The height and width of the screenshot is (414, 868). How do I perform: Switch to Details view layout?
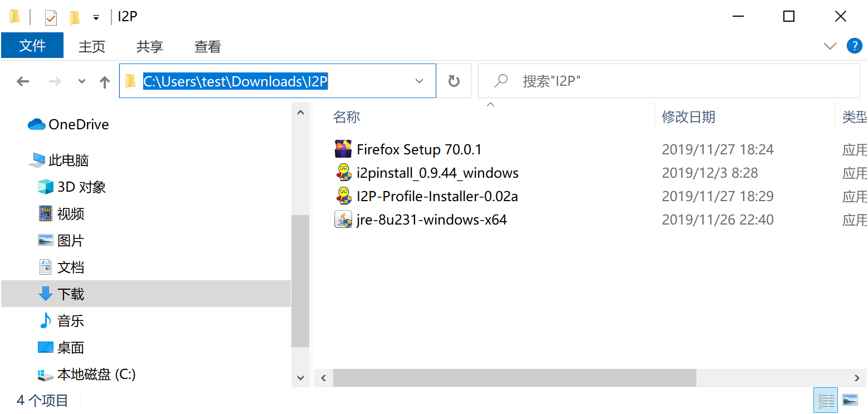pyautogui.click(x=826, y=400)
